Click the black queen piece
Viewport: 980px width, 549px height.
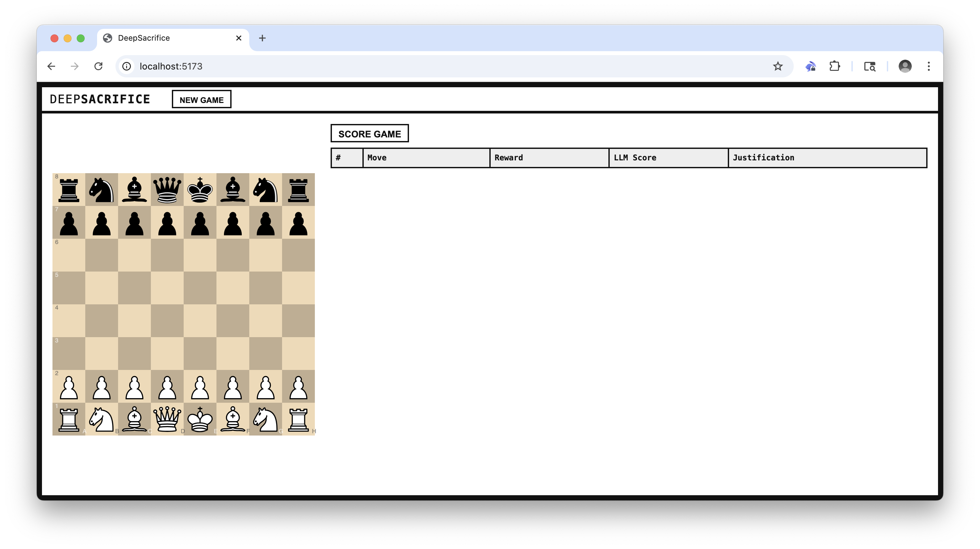(167, 190)
